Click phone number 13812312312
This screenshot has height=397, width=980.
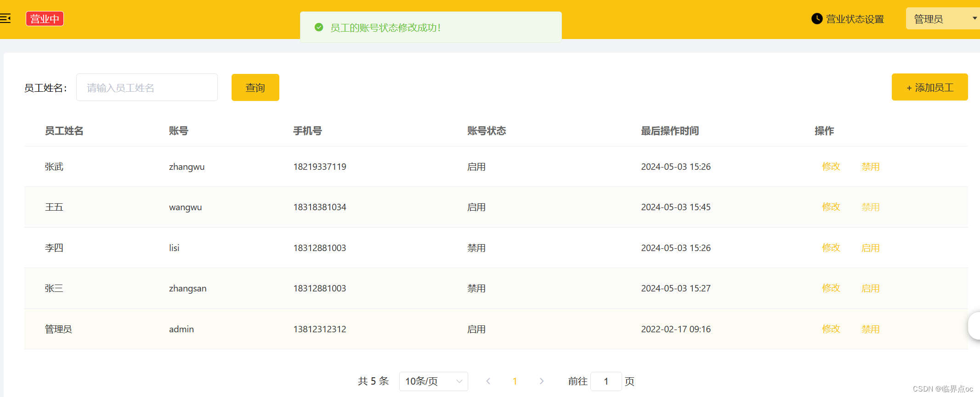pyautogui.click(x=320, y=329)
